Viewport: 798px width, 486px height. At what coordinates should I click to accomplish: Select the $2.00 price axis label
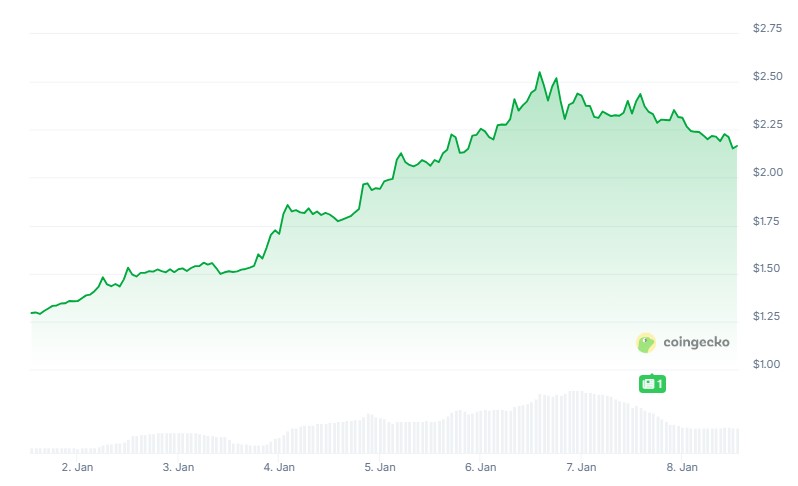pos(768,173)
